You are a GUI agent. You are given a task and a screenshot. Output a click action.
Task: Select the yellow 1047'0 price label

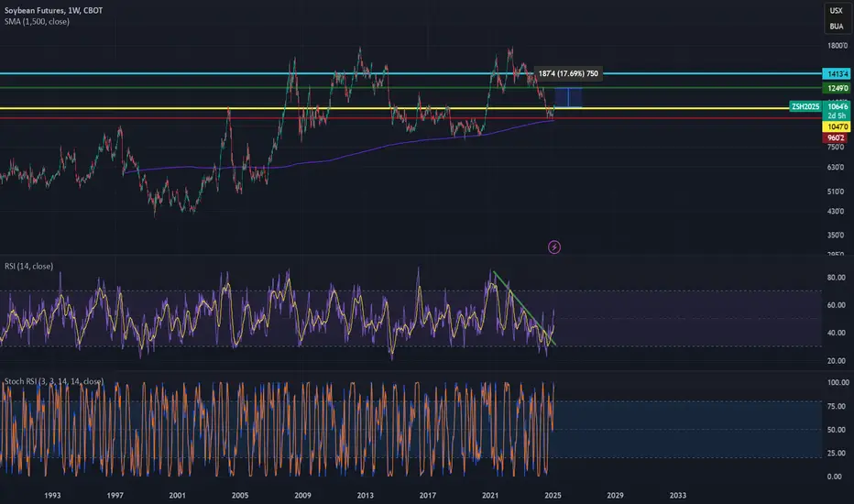click(x=836, y=126)
